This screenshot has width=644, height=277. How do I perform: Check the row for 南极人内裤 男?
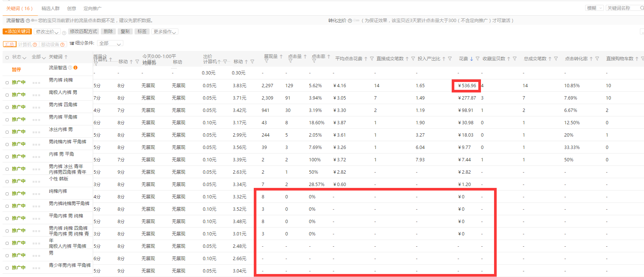pos(7,95)
